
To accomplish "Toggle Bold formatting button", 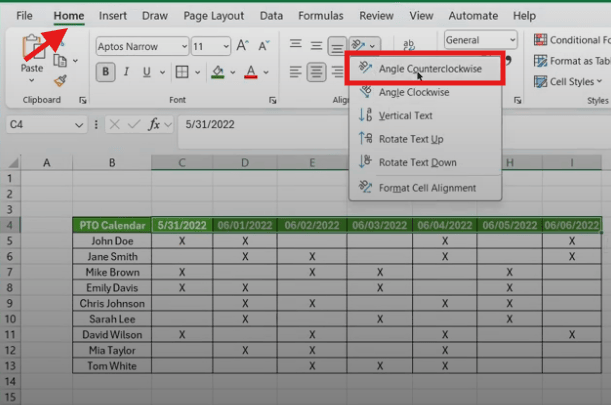I will [x=106, y=72].
